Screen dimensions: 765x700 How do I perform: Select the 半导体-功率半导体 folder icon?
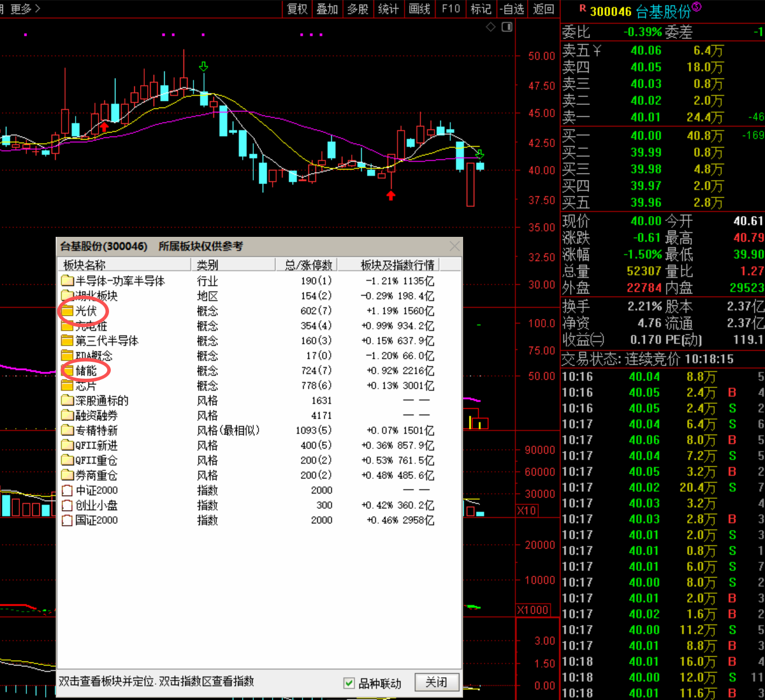[x=67, y=281]
